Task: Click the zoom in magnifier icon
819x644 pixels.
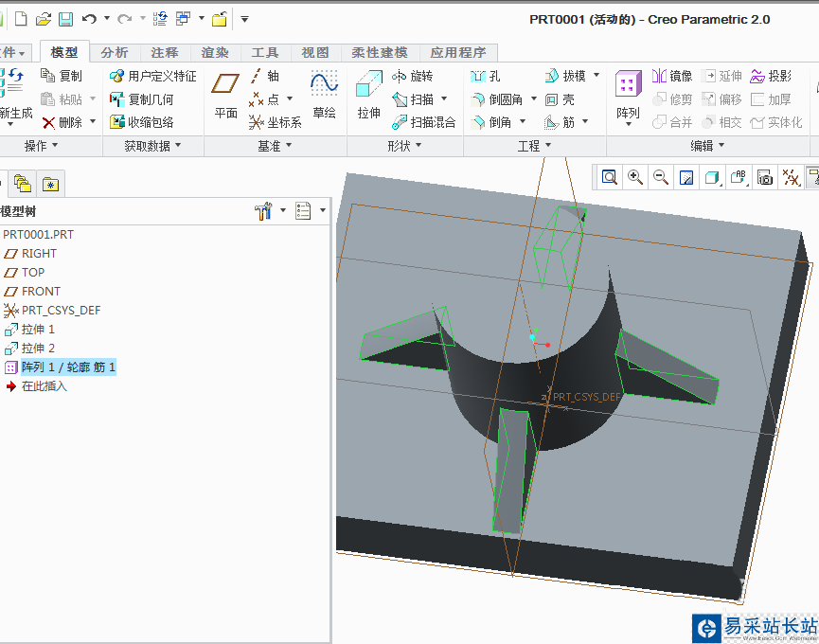Action: tap(635, 177)
